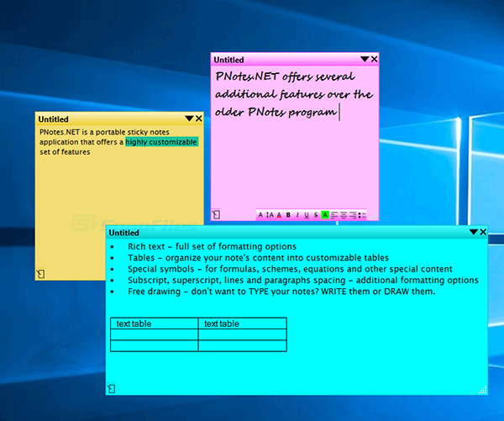This screenshot has height=421, width=504.
Task: Open font family picker in pink note toolbar
Action: pos(260,215)
